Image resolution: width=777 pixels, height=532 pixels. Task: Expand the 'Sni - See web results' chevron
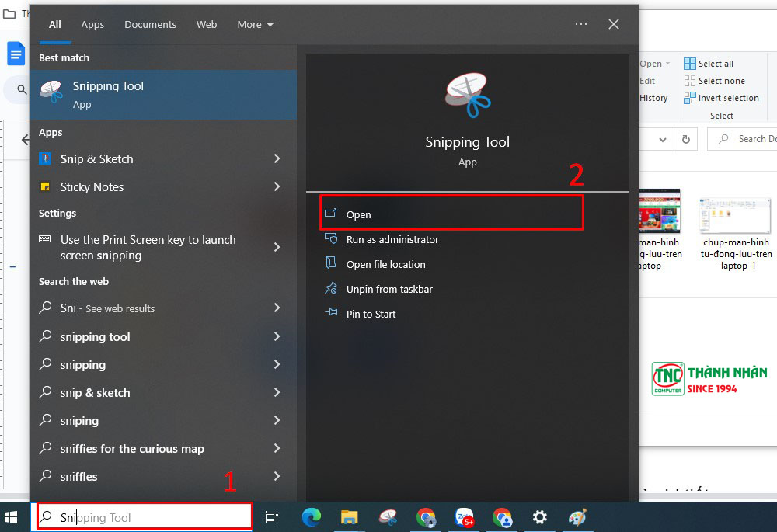click(277, 308)
